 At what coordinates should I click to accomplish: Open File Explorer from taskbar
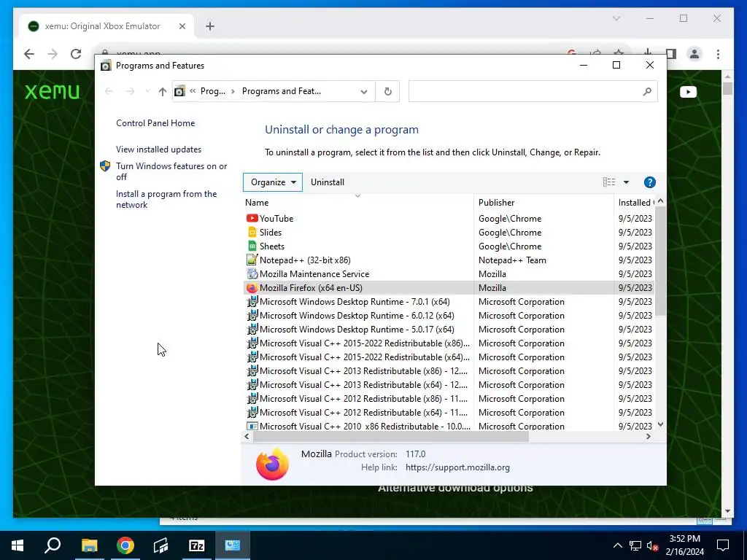point(89,545)
